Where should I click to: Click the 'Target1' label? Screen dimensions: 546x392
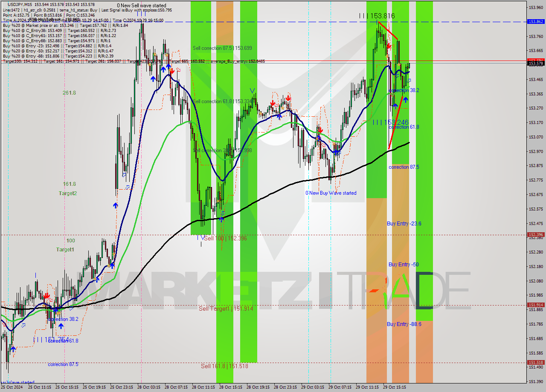click(65, 249)
